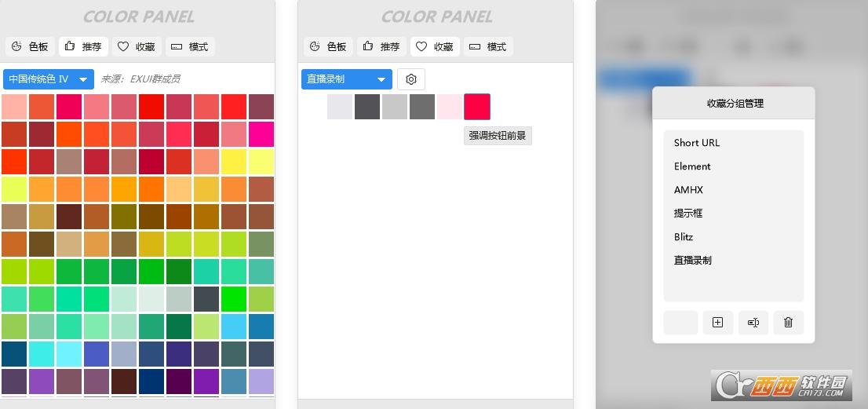The image size is (868, 409).
Task: Open 中国传统色 IV palette dropdown
Action: [x=49, y=79]
